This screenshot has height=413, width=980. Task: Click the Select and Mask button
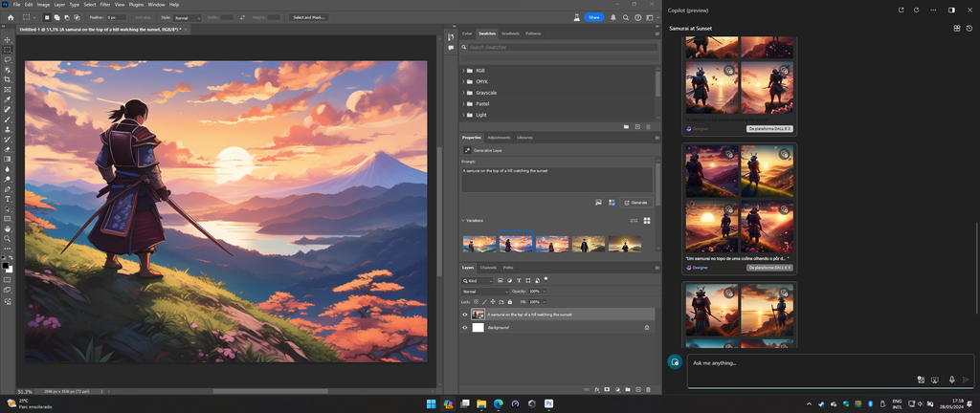coord(308,17)
